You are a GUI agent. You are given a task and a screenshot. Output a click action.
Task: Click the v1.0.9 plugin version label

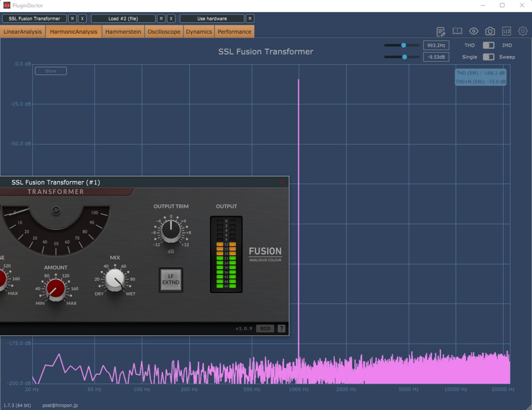tap(244, 328)
